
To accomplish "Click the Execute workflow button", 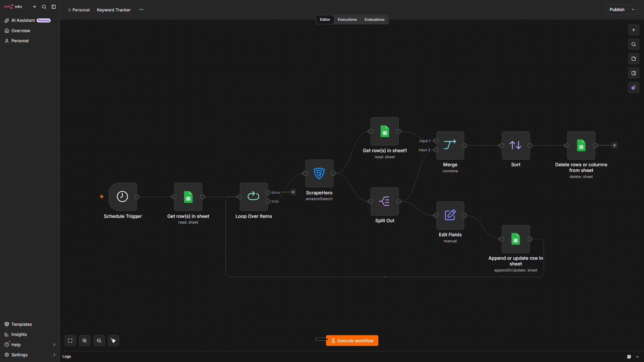I will tap(352, 341).
